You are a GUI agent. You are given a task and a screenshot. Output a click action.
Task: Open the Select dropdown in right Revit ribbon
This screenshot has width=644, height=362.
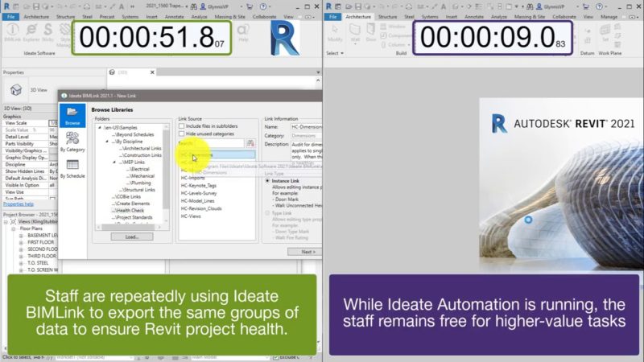point(335,53)
